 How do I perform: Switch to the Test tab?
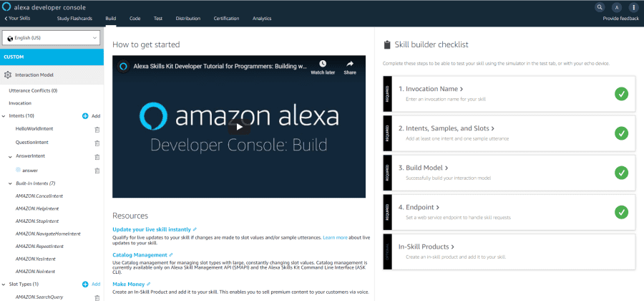point(158,19)
